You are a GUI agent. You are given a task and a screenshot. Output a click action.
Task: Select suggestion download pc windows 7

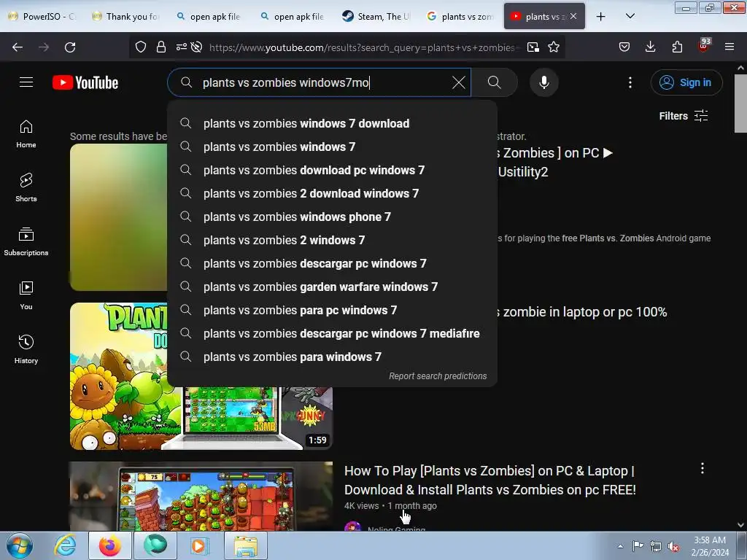pyautogui.click(x=332, y=170)
